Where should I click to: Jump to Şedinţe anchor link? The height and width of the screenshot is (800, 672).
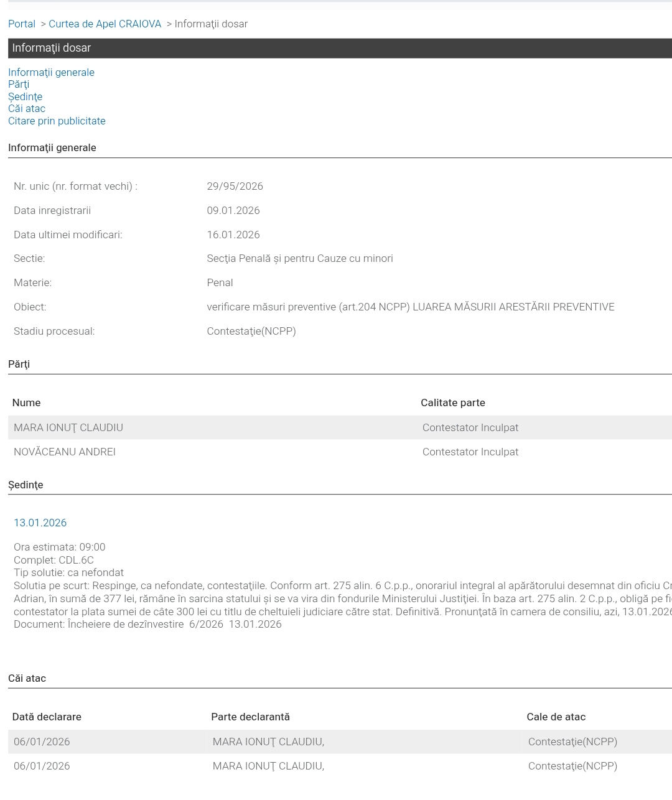(x=25, y=96)
